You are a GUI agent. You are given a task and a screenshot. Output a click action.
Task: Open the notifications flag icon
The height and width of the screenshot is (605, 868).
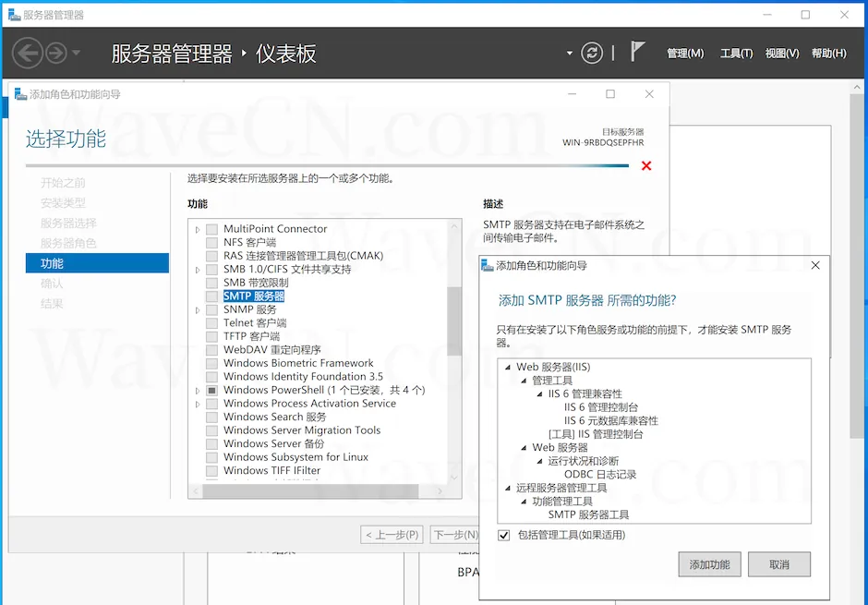point(637,52)
